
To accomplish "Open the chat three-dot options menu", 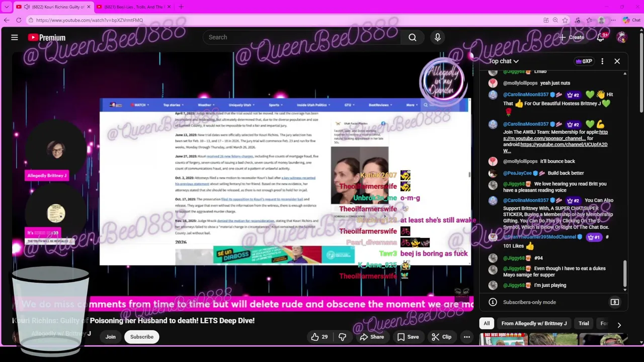I will point(602,61).
